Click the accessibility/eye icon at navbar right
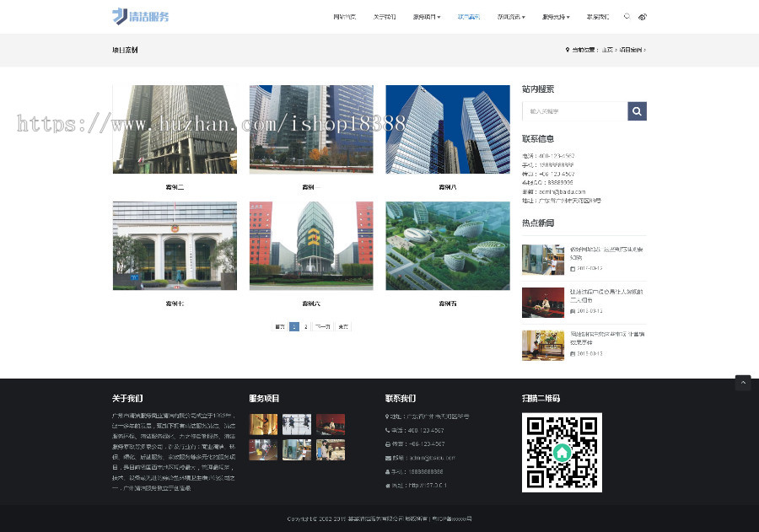759x532 pixels. point(643,17)
